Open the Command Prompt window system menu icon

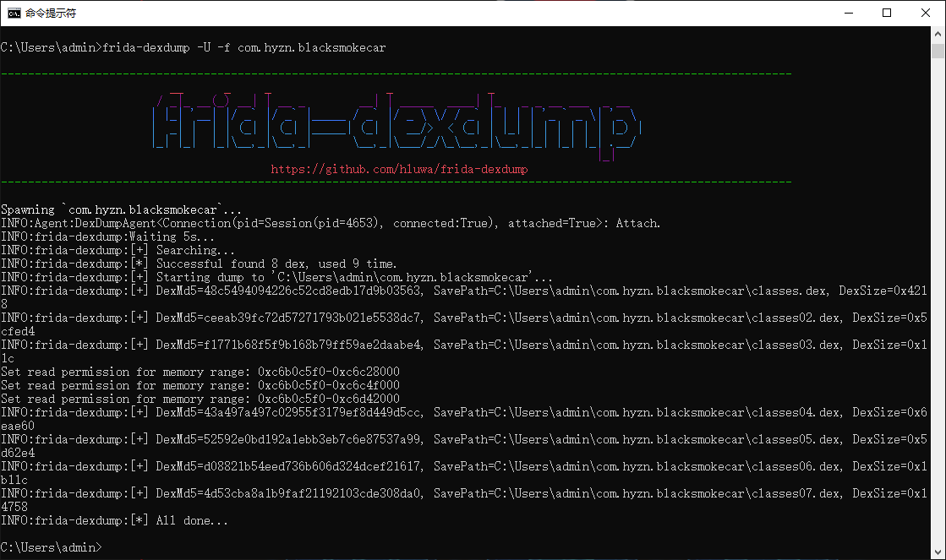click(12, 13)
